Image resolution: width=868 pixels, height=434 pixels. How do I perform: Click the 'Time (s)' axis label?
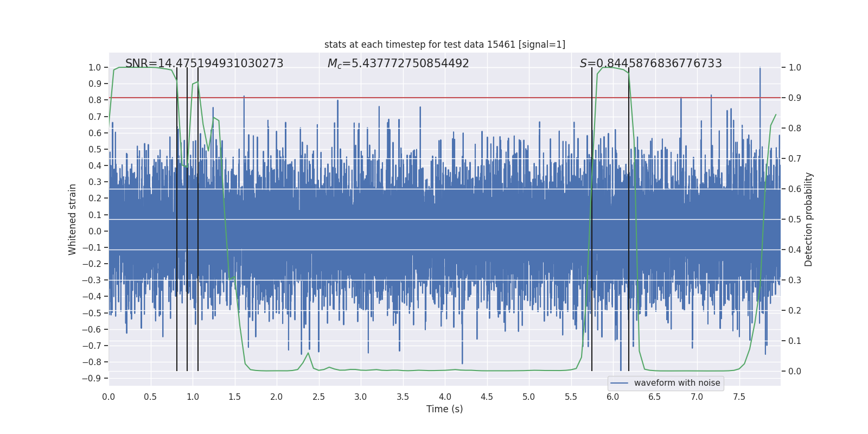coord(444,409)
